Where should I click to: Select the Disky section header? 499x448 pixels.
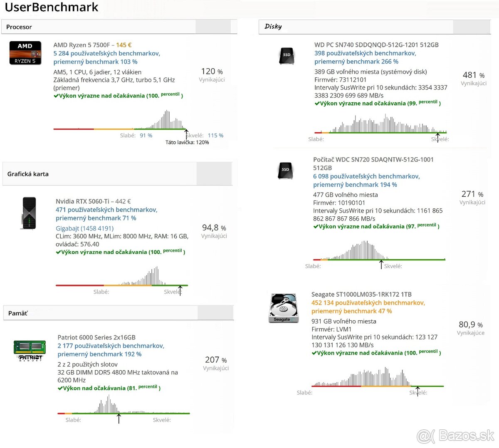tap(273, 27)
